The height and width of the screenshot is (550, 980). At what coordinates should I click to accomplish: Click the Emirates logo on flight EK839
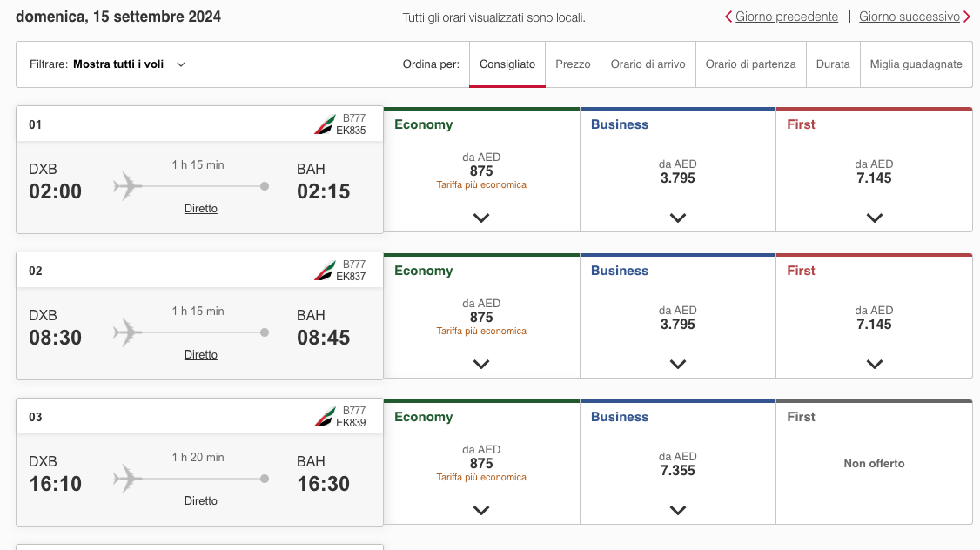(324, 417)
